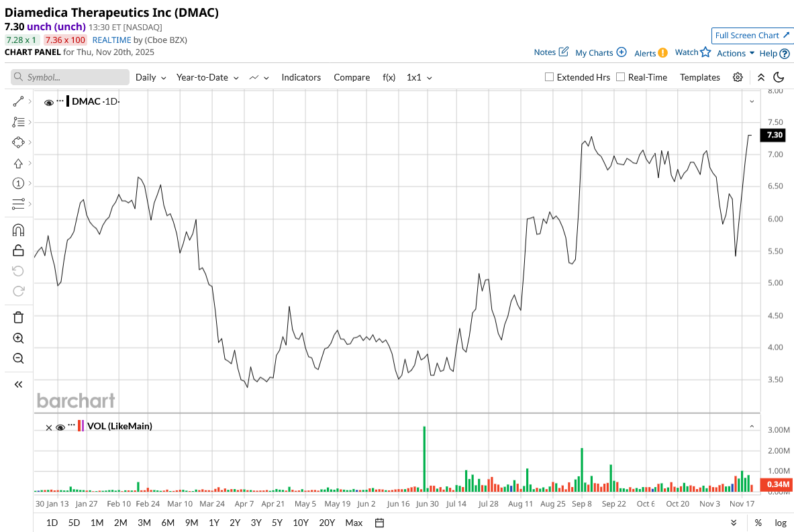Open the Indicators menu
The height and width of the screenshot is (532, 794).
pos(301,77)
